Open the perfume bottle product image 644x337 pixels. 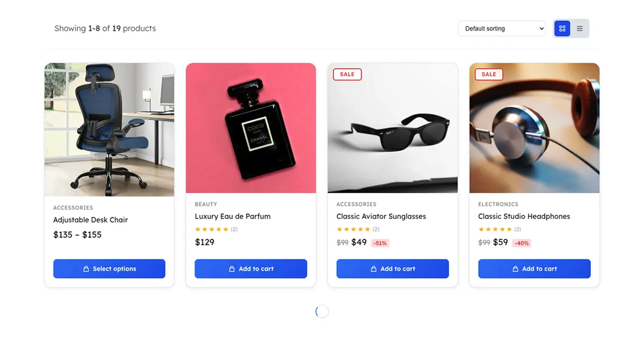click(251, 128)
